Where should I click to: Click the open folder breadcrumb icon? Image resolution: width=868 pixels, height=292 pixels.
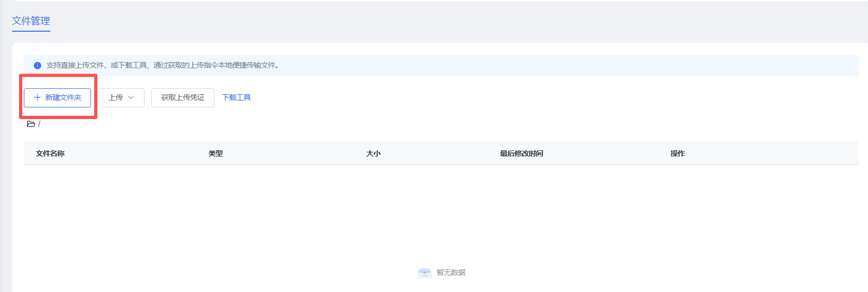31,124
